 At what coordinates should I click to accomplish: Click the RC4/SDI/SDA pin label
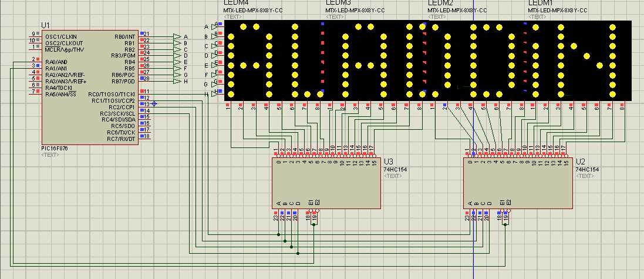[x=118, y=120]
